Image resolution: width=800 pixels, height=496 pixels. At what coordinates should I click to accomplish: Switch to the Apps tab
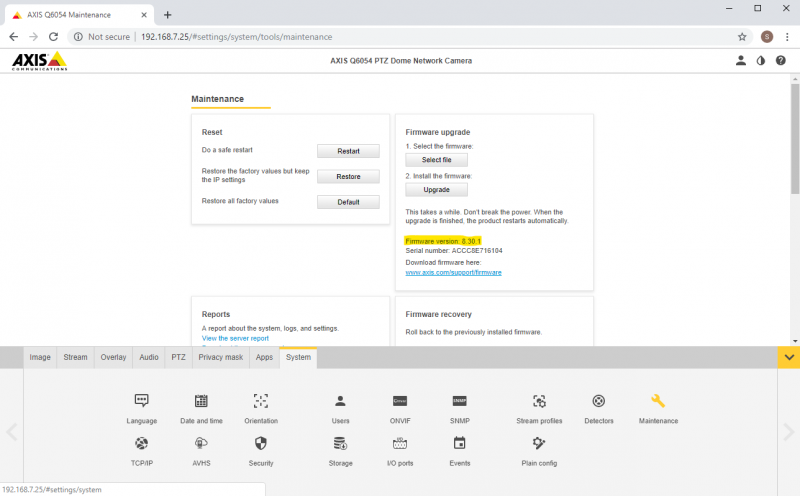click(x=264, y=357)
